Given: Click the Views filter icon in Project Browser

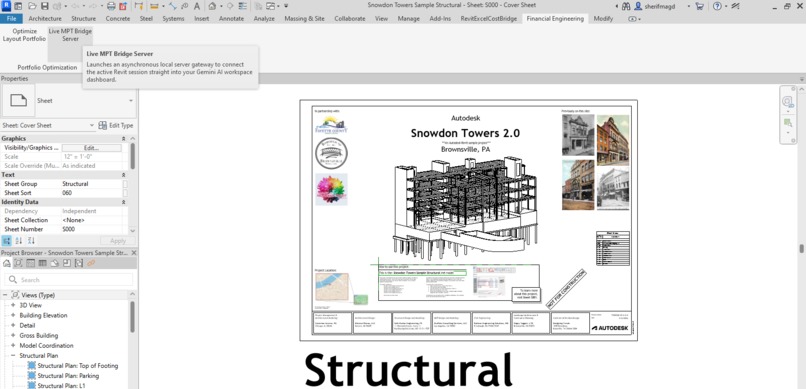Looking at the screenshot, I should tap(18, 263).
